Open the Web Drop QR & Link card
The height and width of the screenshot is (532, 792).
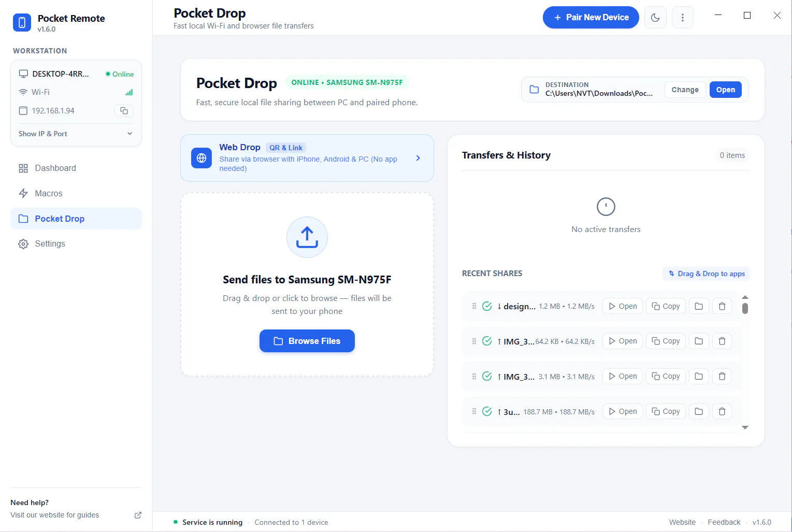click(x=307, y=158)
